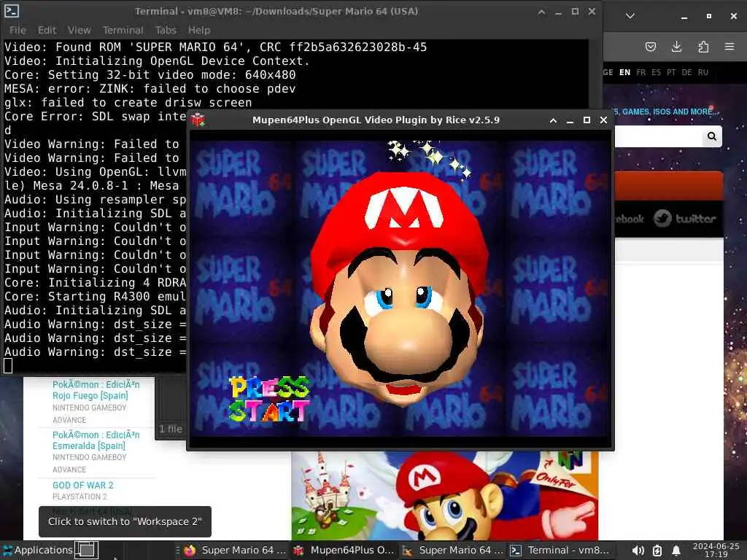Image resolution: width=747 pixels, height=560 pixels.
Task: Open Pokémon Esmeralda [Spain] link
Action: pos(96,440)
